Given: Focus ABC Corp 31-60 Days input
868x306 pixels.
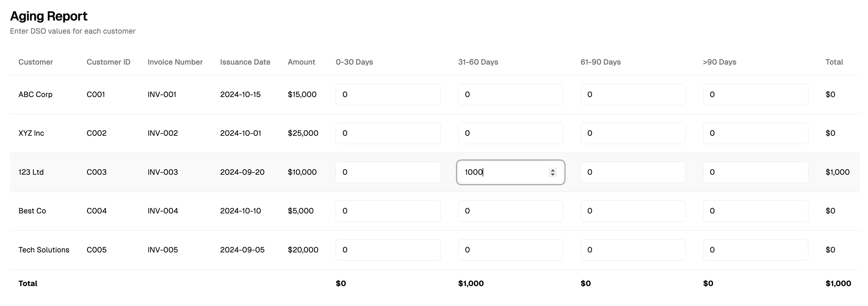Looking at the screenshot, I should coord(511,95).
